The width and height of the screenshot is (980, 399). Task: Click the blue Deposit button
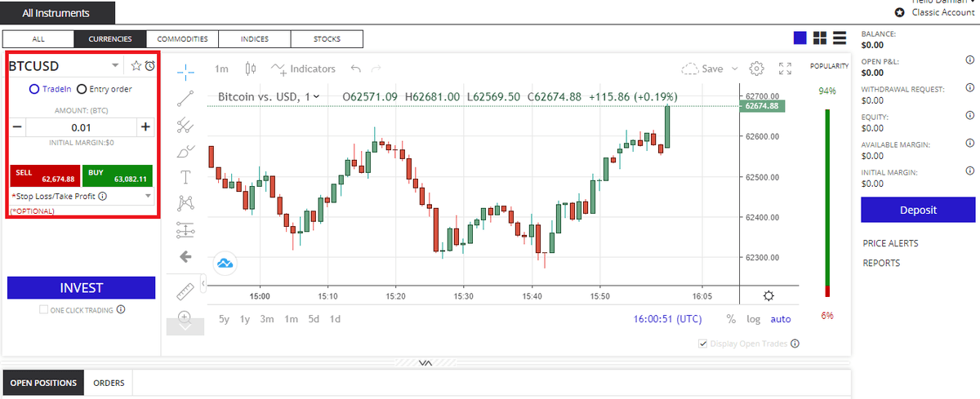pyautogui.click(x=918, y=210)
